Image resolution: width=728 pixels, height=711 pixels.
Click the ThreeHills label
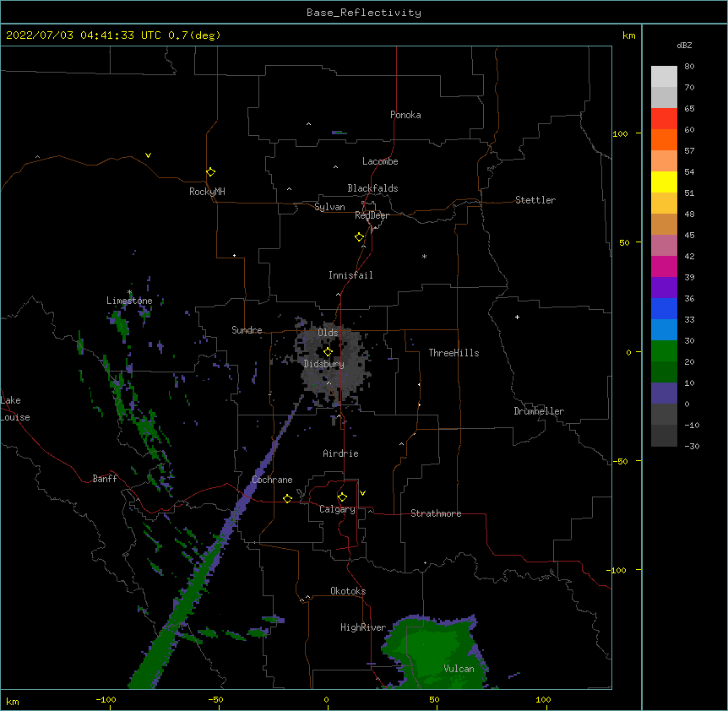454,353
